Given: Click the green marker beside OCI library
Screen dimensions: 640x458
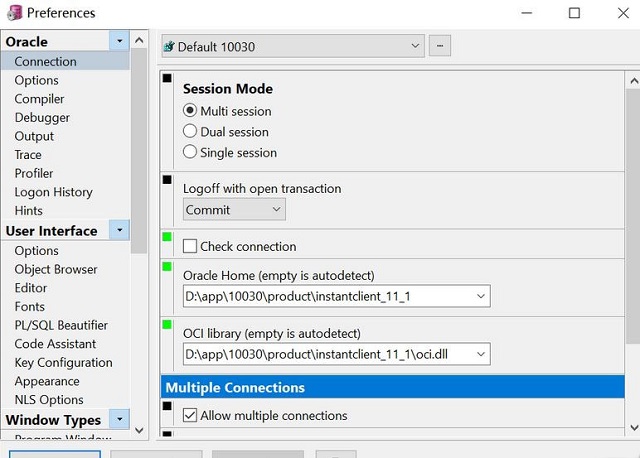Looking at the screenshot, I should [x=167, y=324].
